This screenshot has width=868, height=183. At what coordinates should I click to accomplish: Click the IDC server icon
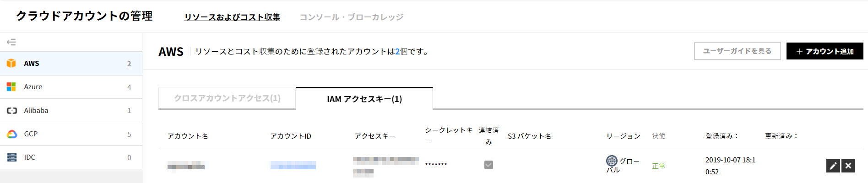click(12, 157)
